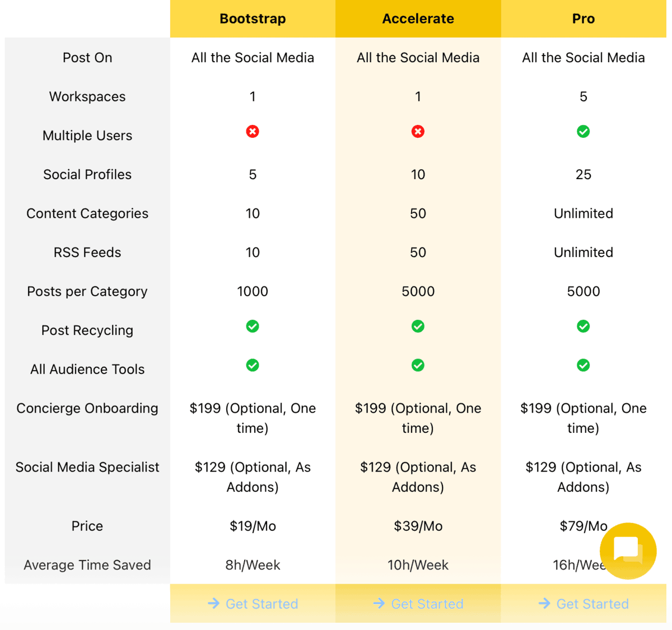
Task: Click the Price row label
Action: pos(87,526)
